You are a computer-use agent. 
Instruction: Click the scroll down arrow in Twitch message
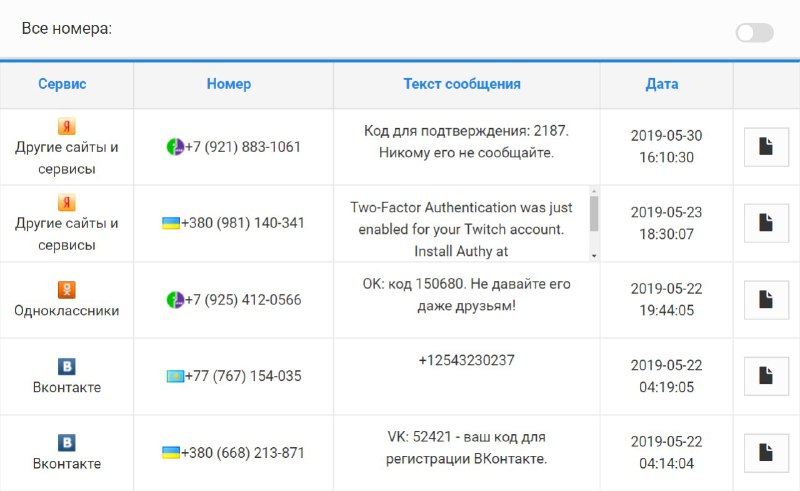pos(594,256)
